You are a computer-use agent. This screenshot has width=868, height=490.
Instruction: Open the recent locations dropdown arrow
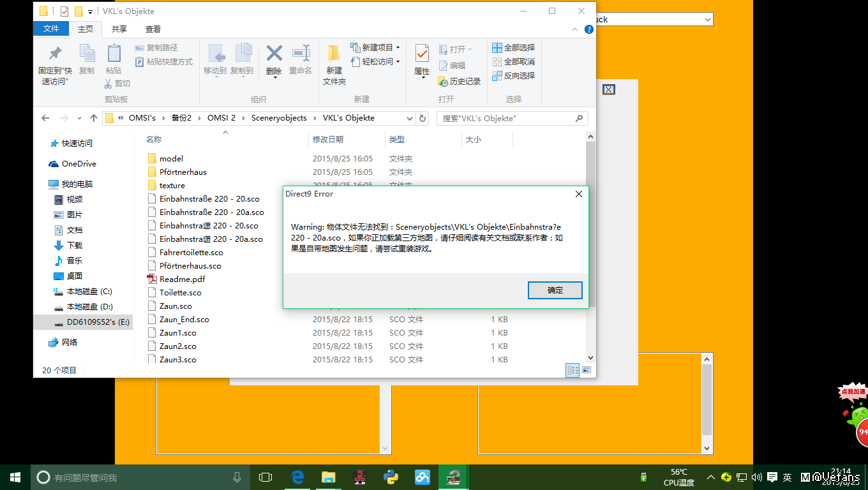(x=79, y=118)
